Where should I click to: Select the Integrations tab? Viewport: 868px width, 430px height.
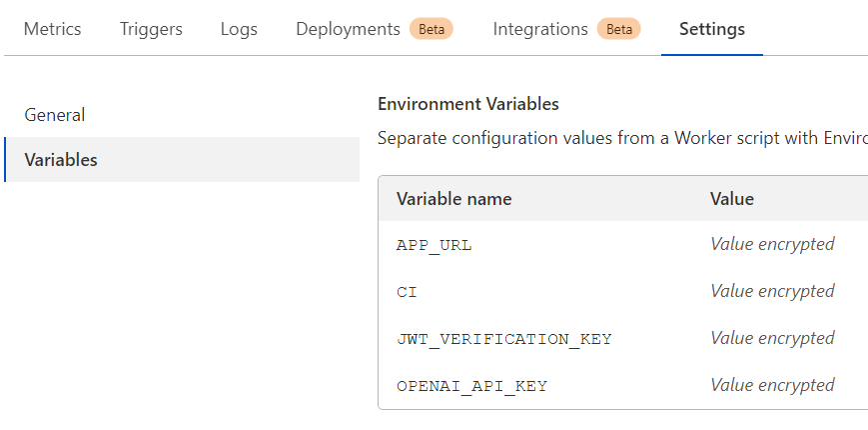point(540,29)
